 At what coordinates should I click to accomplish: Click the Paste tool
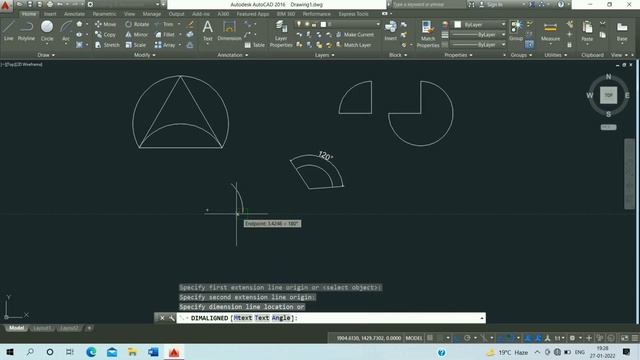coord(587,32)
